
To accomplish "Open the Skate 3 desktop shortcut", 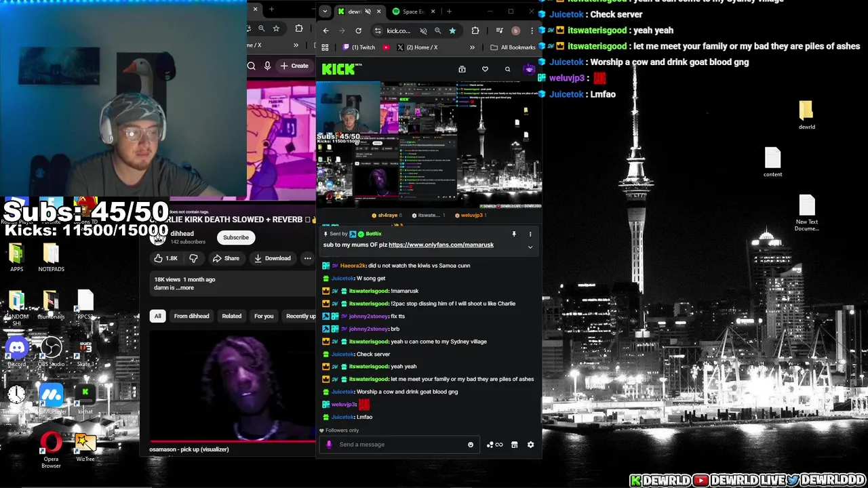I will point(85,352).
